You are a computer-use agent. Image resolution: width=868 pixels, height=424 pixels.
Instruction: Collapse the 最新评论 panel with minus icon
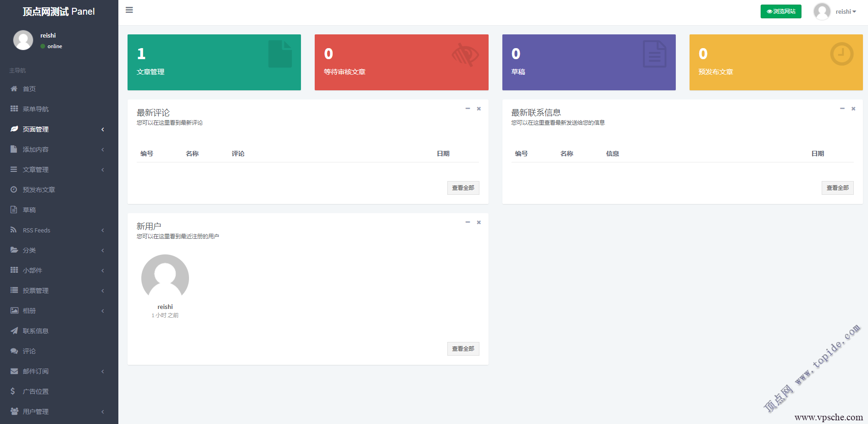467,109
